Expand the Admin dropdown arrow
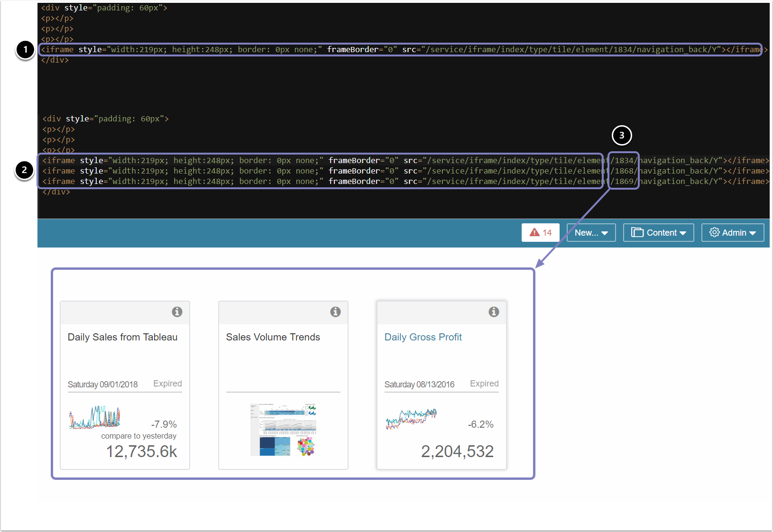The image size is (773, 532). click(753, 233)
